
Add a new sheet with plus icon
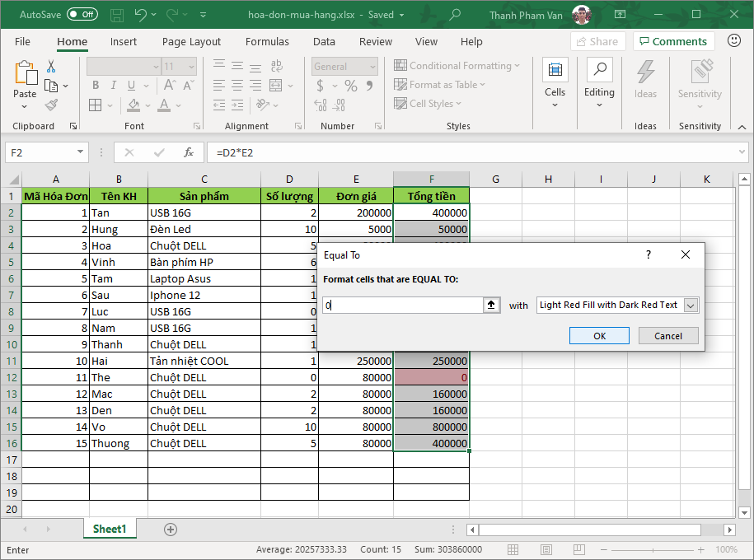[x=171, y=530]
